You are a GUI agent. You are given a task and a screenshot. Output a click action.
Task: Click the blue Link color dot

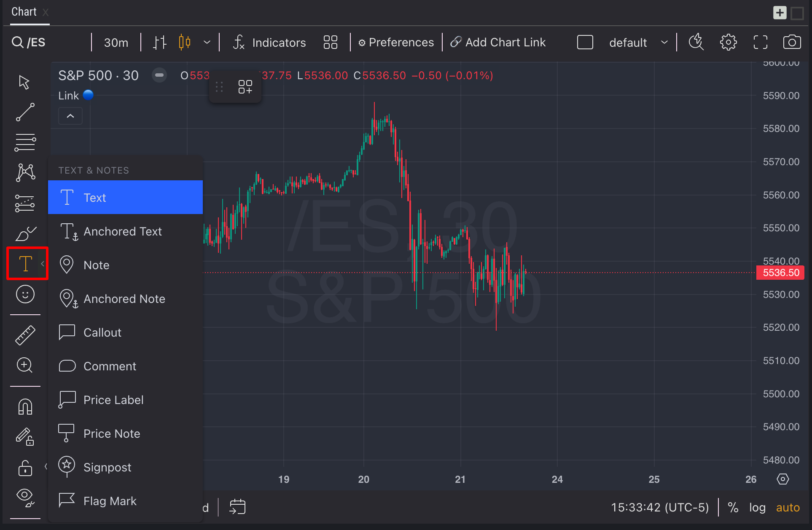(x=88, y=95)
